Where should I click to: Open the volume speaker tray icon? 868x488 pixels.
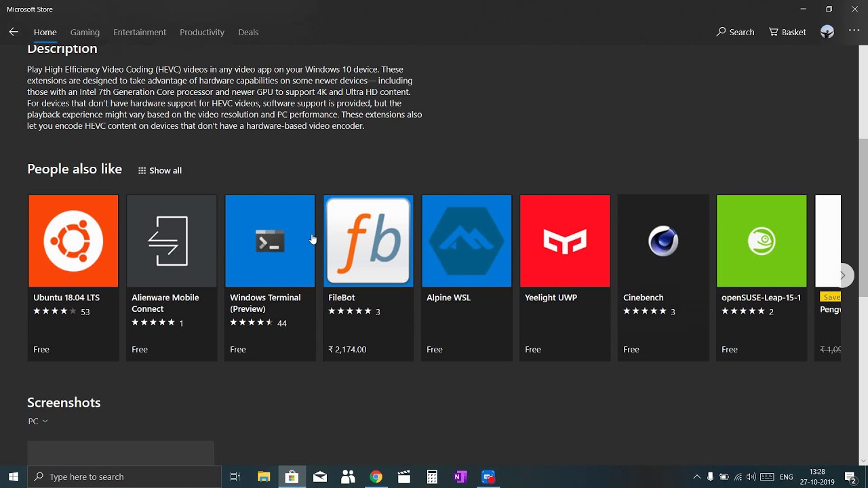(x=751, y=476)
